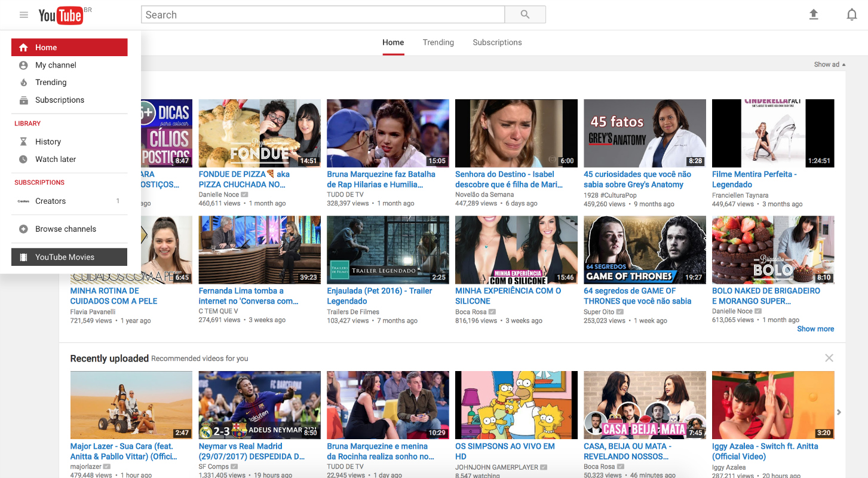Select Watch later in the sidebar
The width and height of the screenshot is (868, 478).
(69, 160)
